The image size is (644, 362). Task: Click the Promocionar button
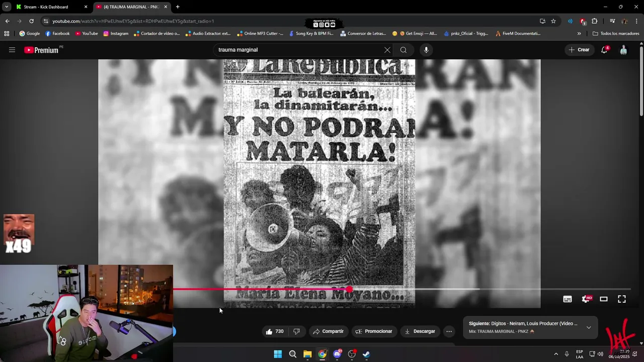[373, 331]
